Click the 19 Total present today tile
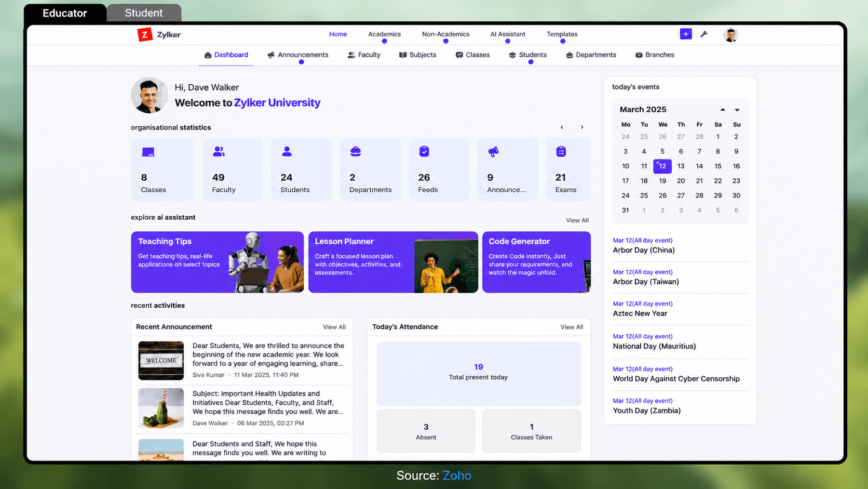 [479, 374]
